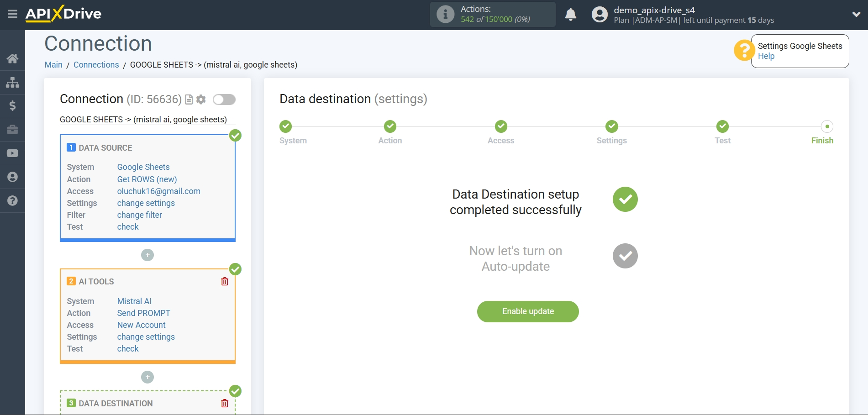Screen dimensions: 868x415
Task: Expand the account dropdown at top right
Action: click(857, 14)
